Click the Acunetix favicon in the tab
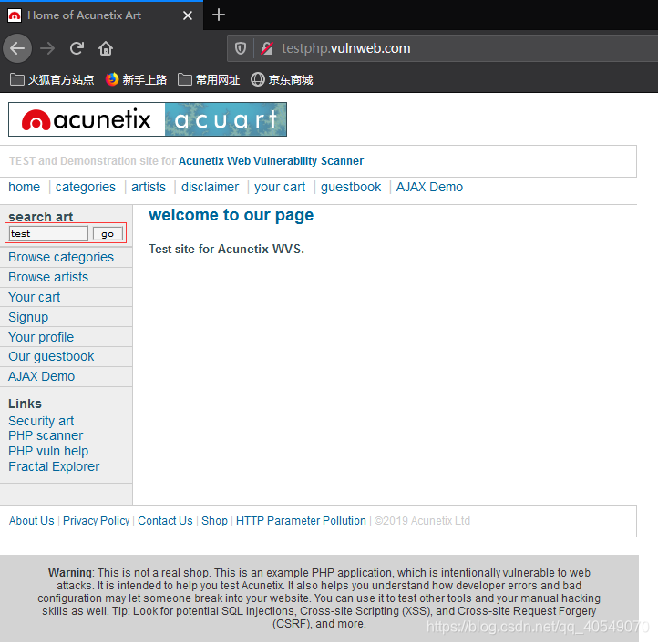 pyautogui.click(x=15, y=15)
